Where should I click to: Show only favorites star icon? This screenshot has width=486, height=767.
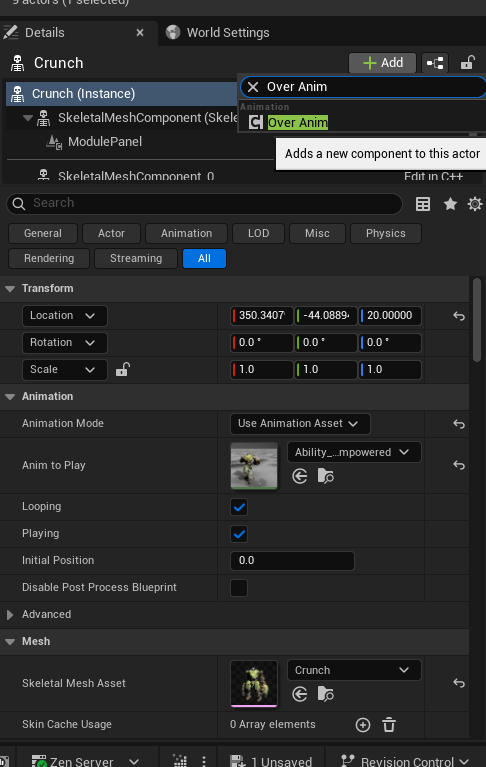(x=450, y=204)
